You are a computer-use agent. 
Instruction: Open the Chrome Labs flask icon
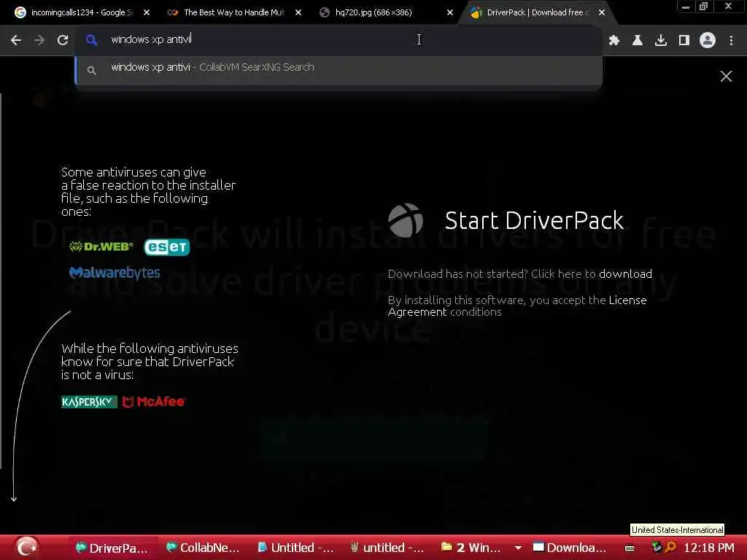(x=637, y=41)
